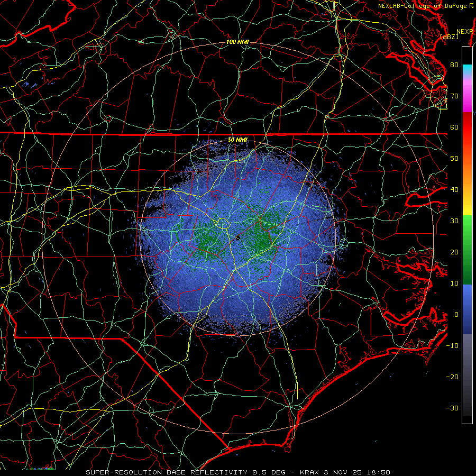The height and width of the screenshot is (476, 476).
Task: Select the 50 value on dBZ scale
Action: tap(454, 159)
